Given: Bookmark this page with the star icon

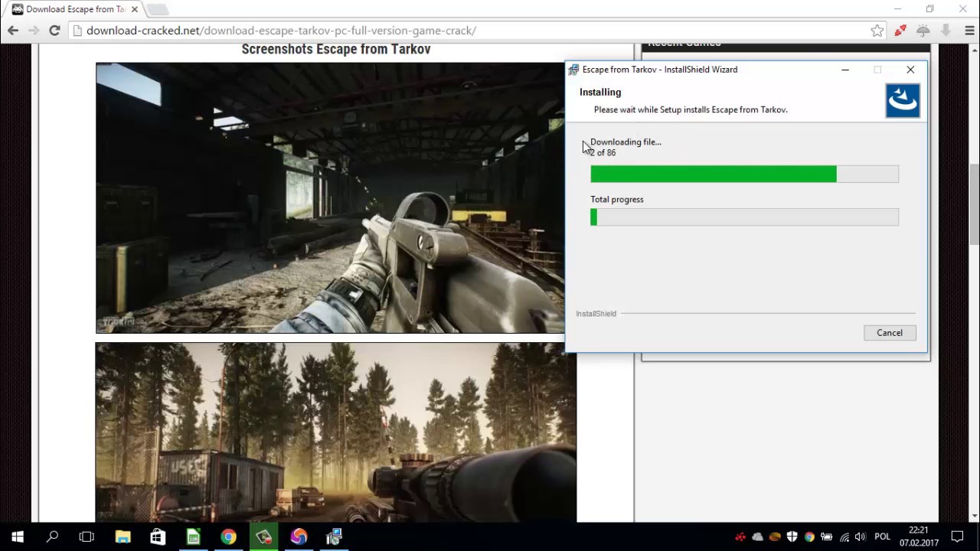Looking at the screenshot, I should click(877, 31).
